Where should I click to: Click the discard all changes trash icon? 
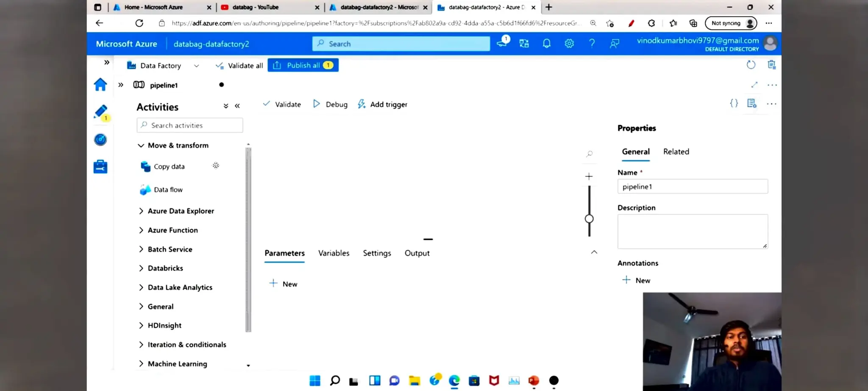coord(772,64)
